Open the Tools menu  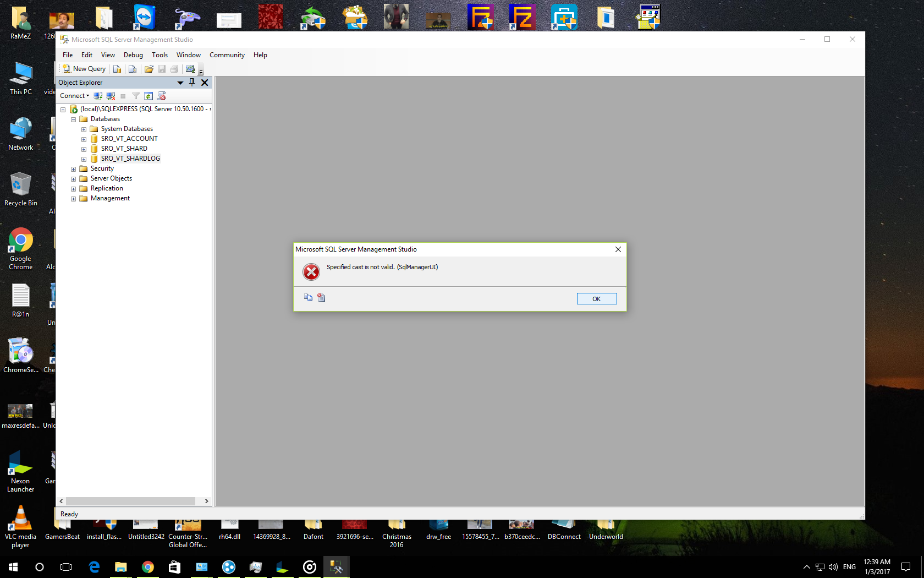[159, 55]
